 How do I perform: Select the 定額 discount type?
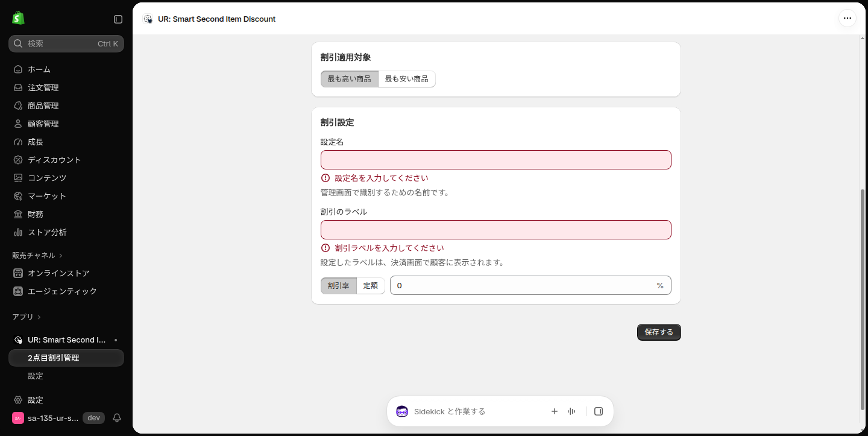click(371, 285)
